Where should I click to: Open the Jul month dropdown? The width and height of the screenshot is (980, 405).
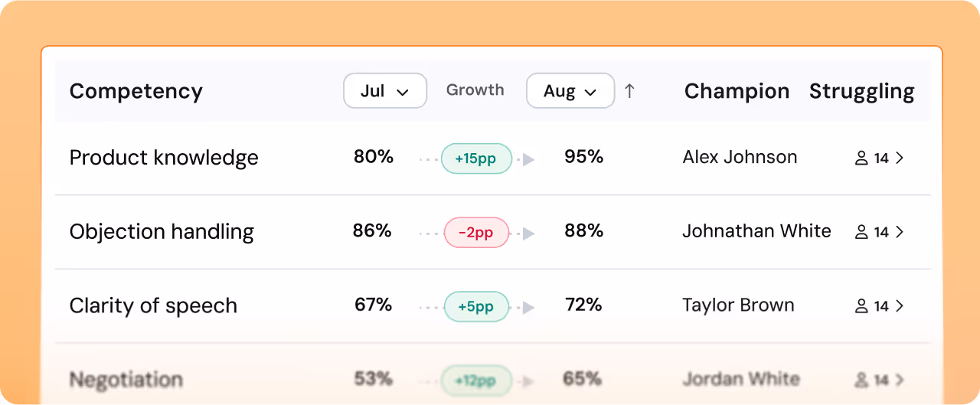coord(385,91)
